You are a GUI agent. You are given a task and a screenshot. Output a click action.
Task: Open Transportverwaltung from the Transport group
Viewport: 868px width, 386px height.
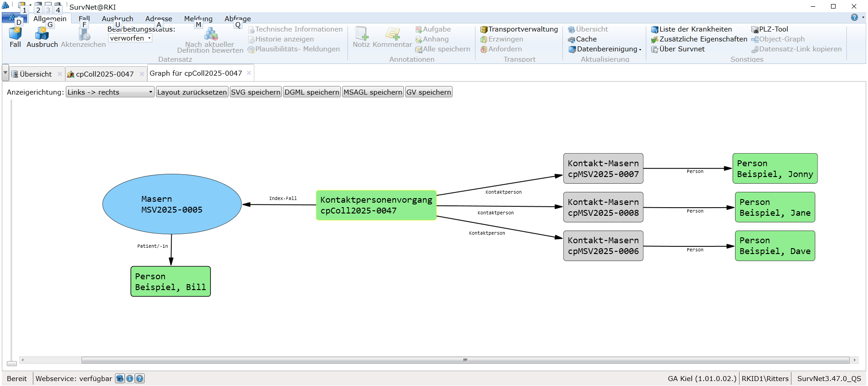tap(519, 29)
